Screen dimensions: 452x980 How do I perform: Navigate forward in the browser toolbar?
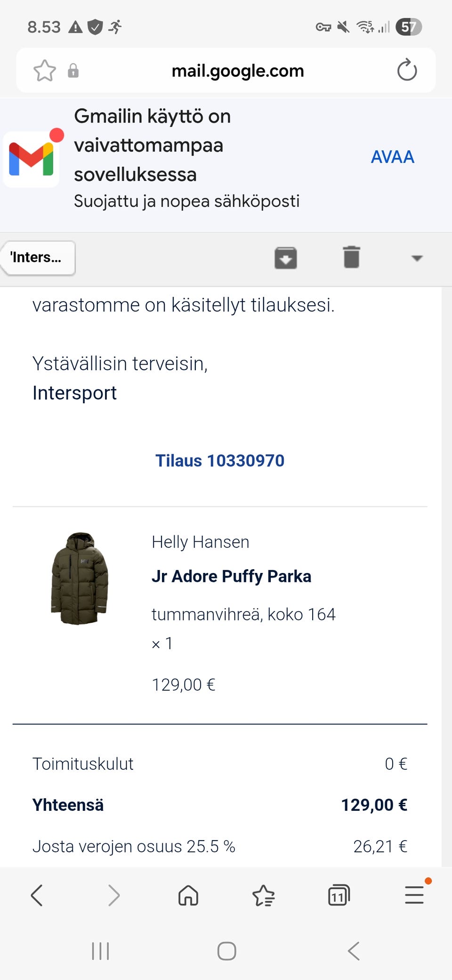point(113,895)
